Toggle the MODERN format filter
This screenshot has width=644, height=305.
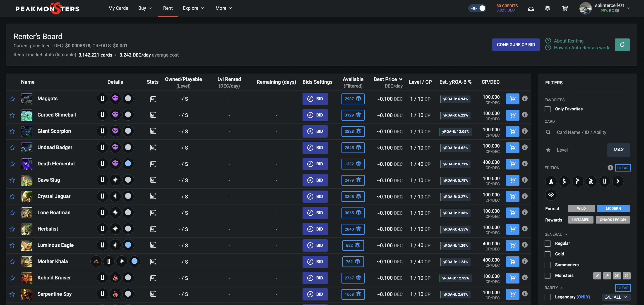pyautogui.click(x=613, y=209)
